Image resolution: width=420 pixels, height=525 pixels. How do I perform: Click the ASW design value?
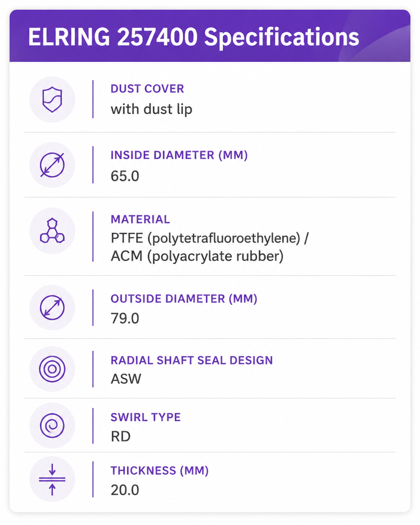[126, 379]
